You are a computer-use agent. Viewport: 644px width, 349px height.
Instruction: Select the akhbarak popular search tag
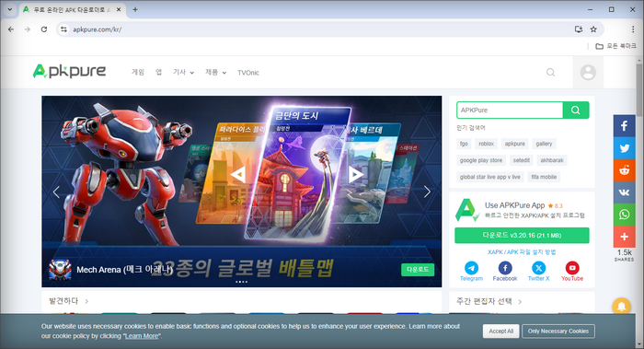(x=552, y=160)
